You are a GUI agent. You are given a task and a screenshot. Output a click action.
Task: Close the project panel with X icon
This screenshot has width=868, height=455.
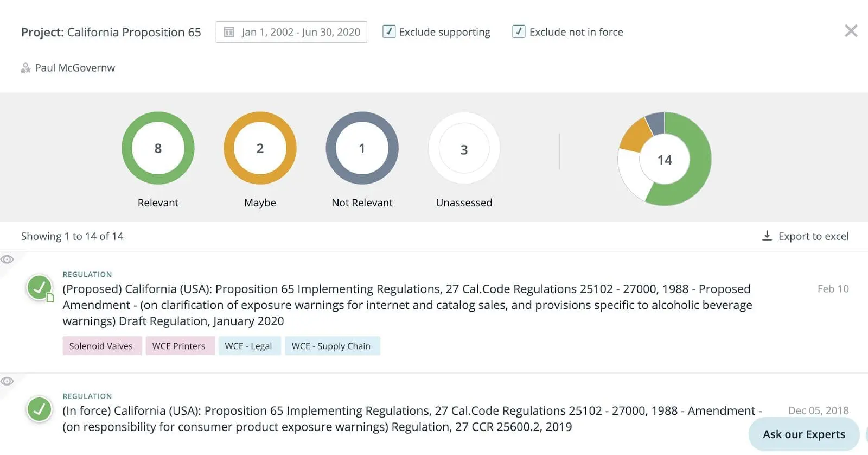pos(851,31)
